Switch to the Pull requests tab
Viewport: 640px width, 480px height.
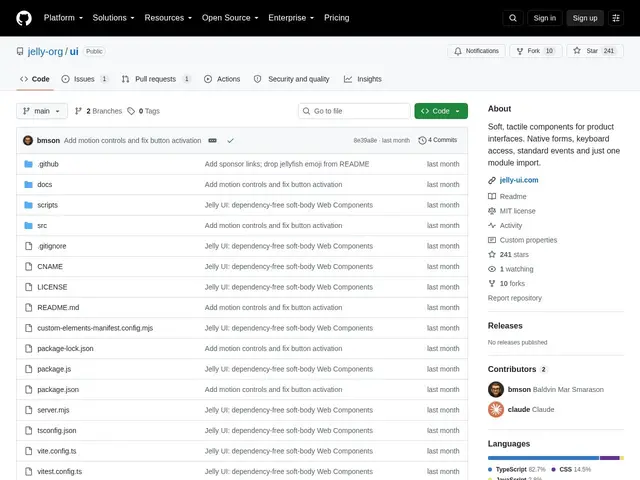coord(156,79)
